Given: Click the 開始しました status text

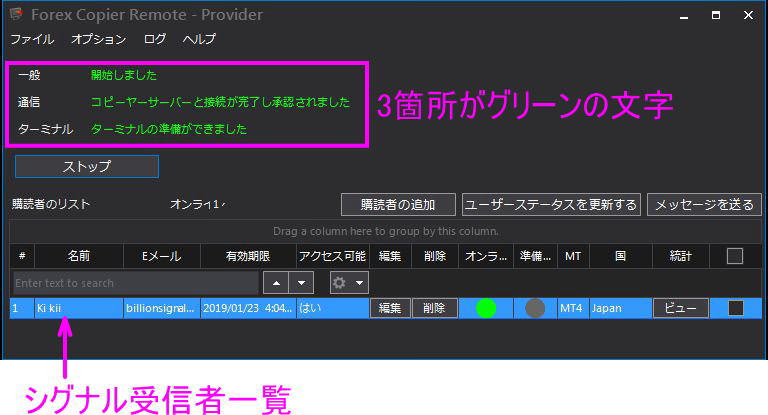Looking at the screenshot, I should pyautogui.click(x=124, y=75).
